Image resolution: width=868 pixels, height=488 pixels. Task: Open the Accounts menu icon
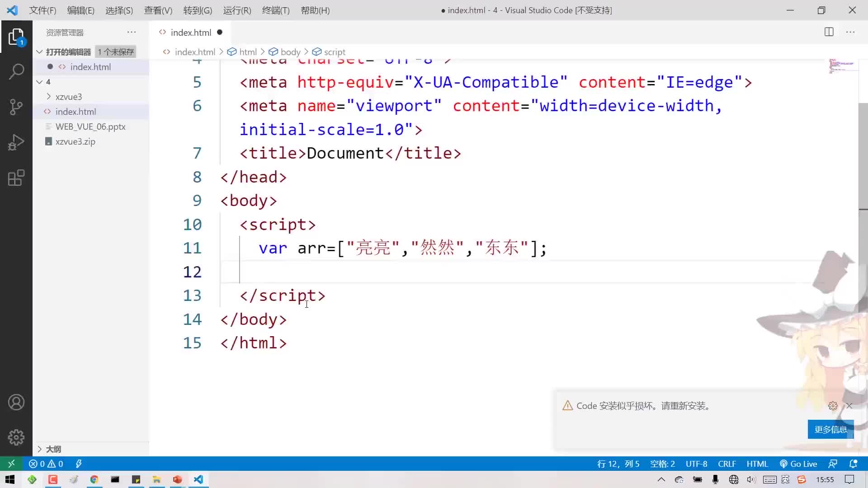(x=16, y=402)
